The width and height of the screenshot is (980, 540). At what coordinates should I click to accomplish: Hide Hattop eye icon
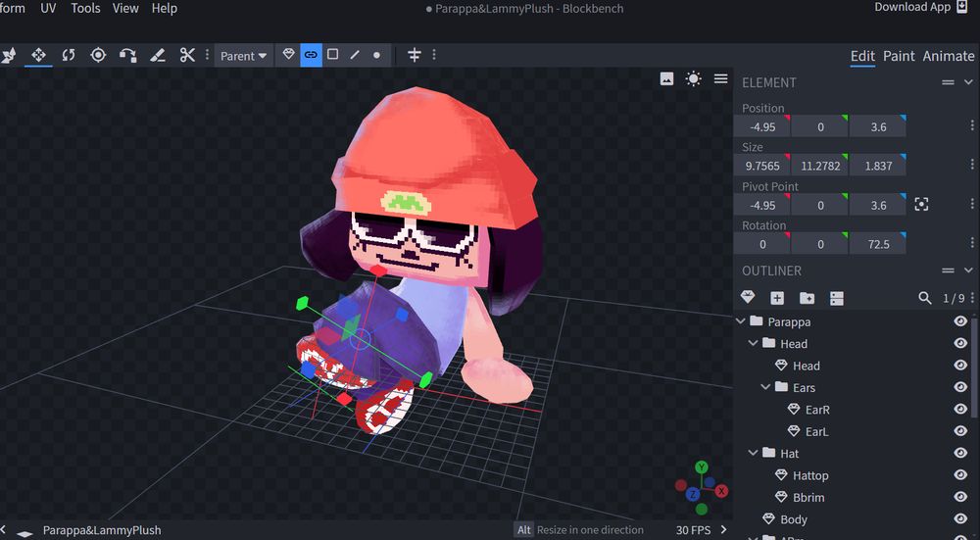pos(960,474)
